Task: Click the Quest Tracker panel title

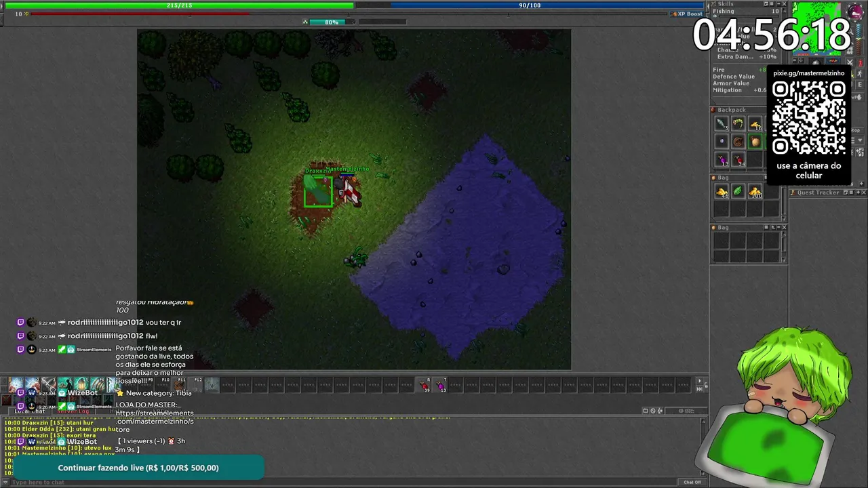Action: [x=818, y=192]
